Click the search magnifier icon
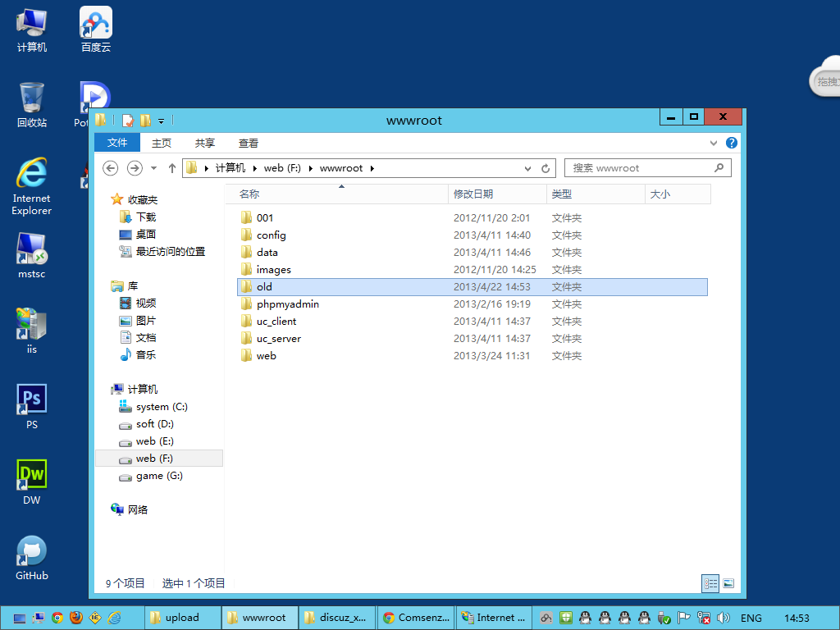840x630 pixels. (719, 168)
